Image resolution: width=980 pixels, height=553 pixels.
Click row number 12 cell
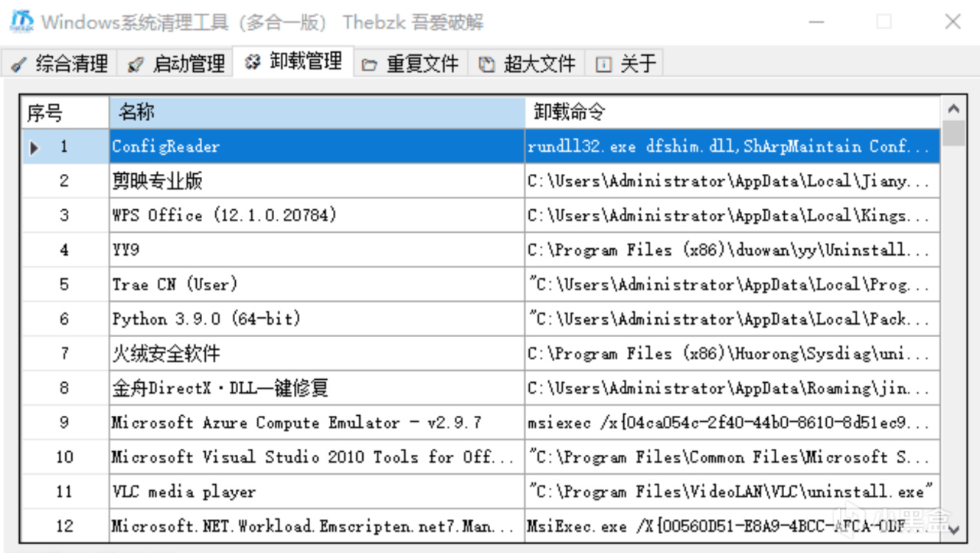66,525
